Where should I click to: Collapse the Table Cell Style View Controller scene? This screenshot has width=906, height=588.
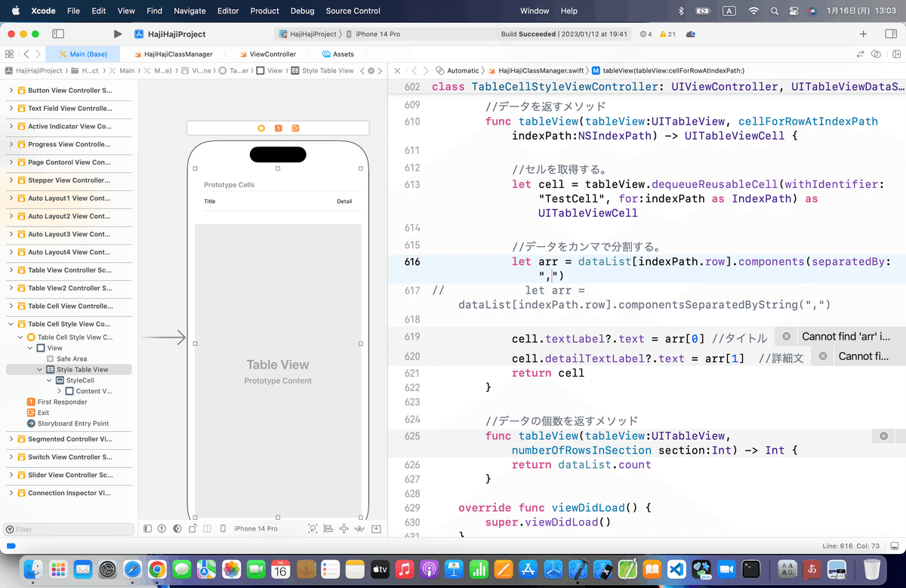coord(11,324)
